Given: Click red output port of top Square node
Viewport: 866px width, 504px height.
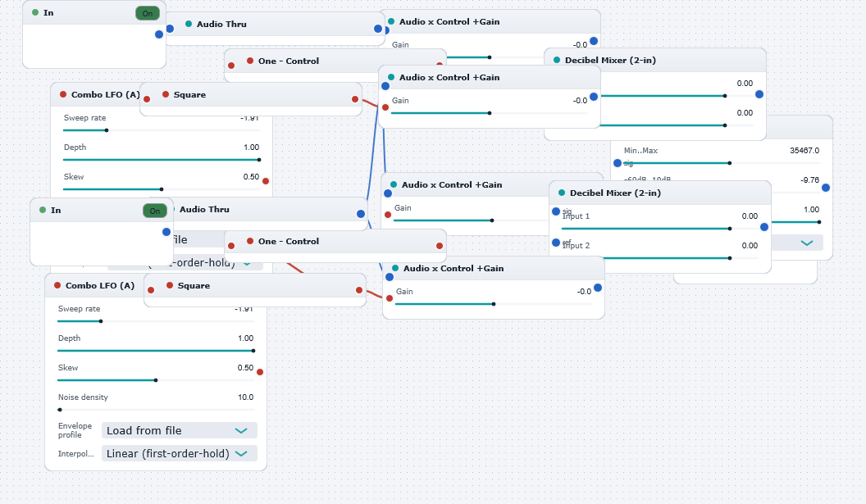Looking at the screenshot, I should (355, 99).
